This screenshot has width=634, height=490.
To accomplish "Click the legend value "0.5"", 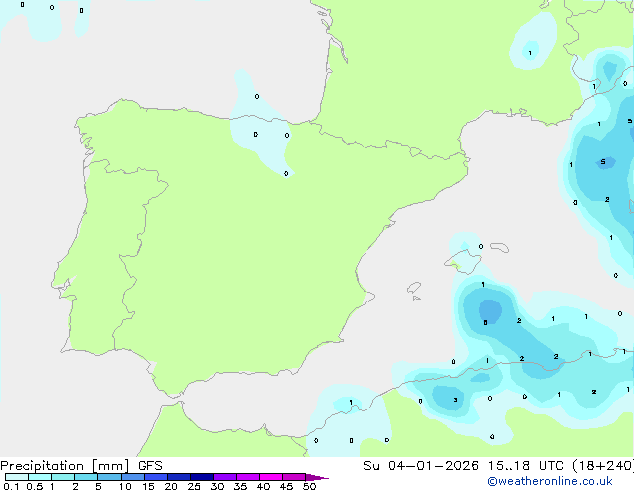I will [x=34, y=486].
